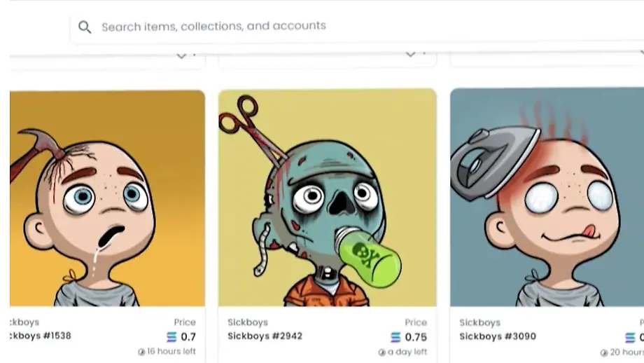Click the 0.75 price value
The image size is (644, 363).
416,337
